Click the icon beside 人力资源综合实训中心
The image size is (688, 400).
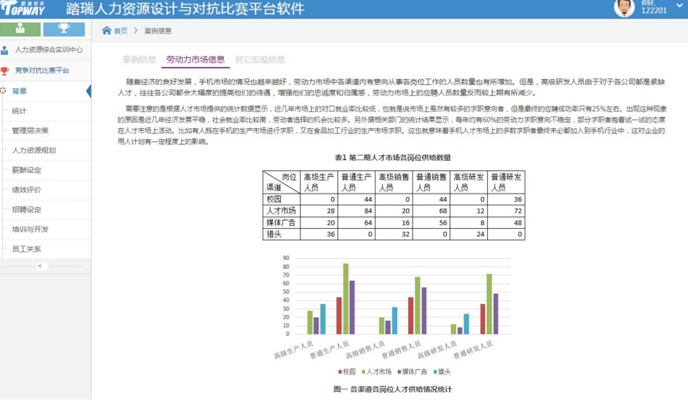click(x=6, y=49)
